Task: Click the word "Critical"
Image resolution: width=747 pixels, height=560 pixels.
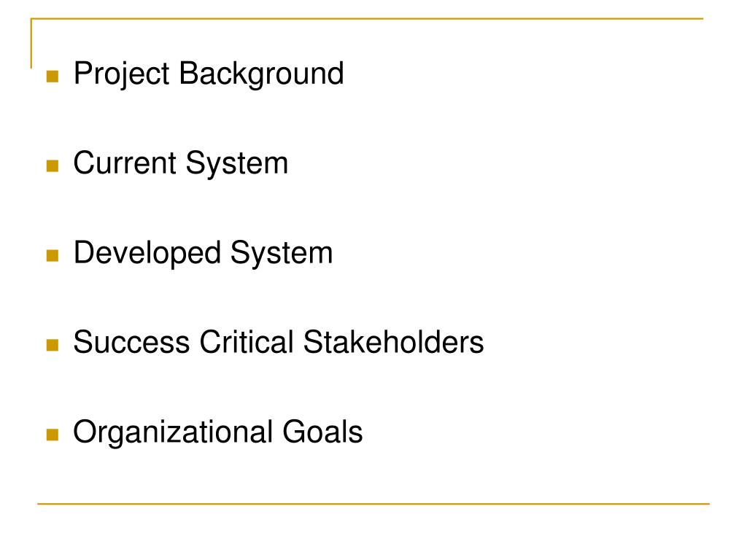Action: pyautogui.click(x=247, y=342)
